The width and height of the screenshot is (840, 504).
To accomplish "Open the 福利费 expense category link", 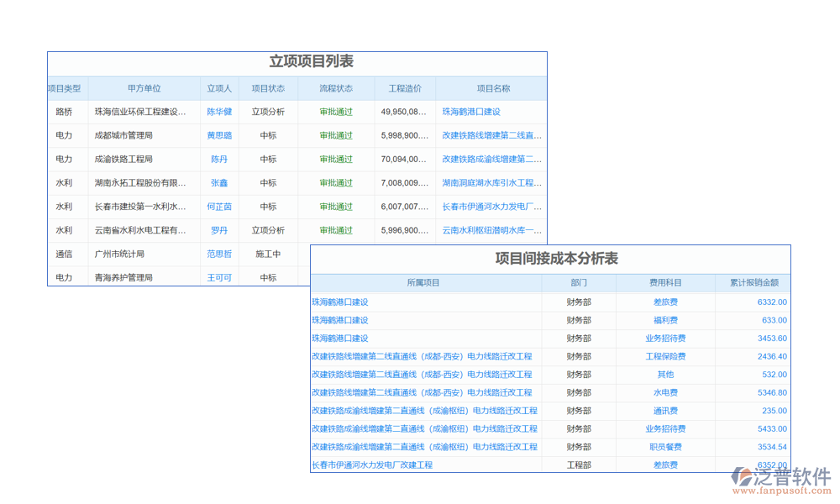I will coord(665,320).
